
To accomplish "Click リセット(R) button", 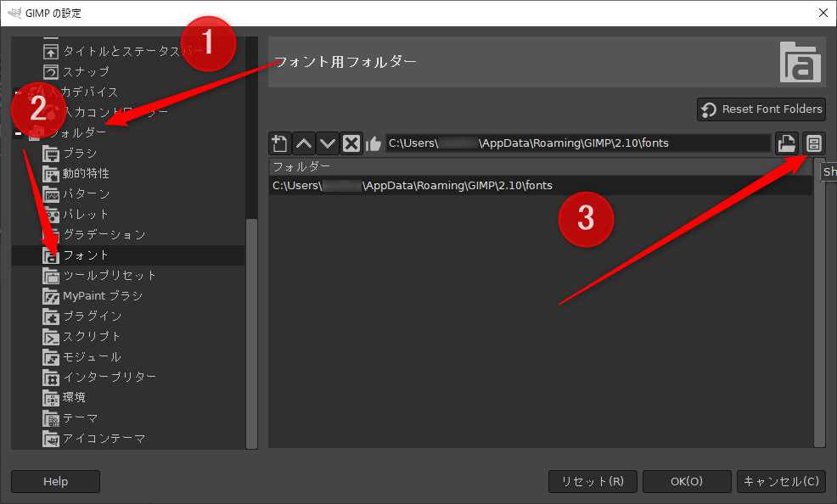I will click(x=593, y=482).
